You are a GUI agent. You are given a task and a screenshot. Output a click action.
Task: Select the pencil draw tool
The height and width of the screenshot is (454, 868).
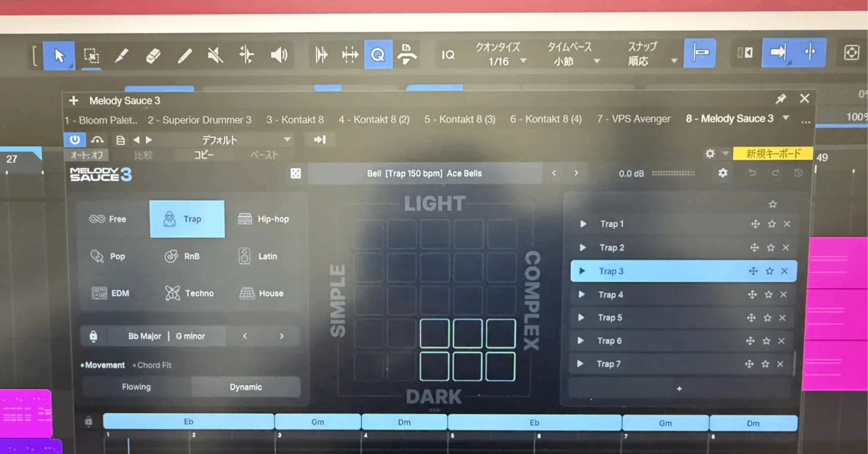click(x=122, y=56)
